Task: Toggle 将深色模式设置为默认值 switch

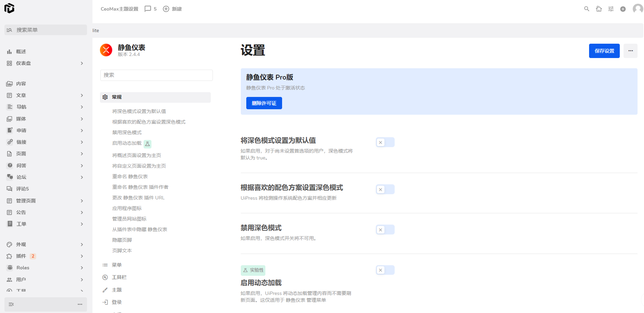Action: pyautogui.click(x=385, y=142)
